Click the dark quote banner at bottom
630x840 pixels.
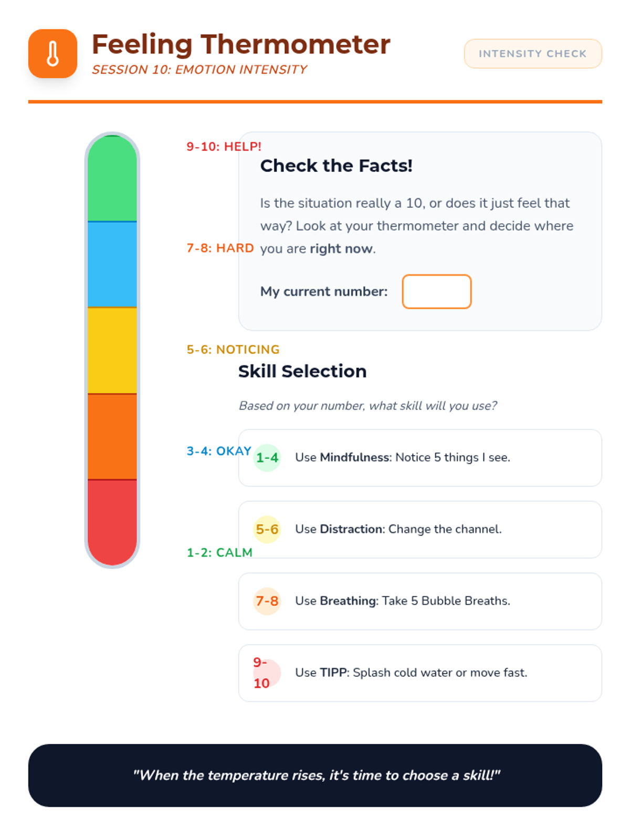tap(315, 775)
